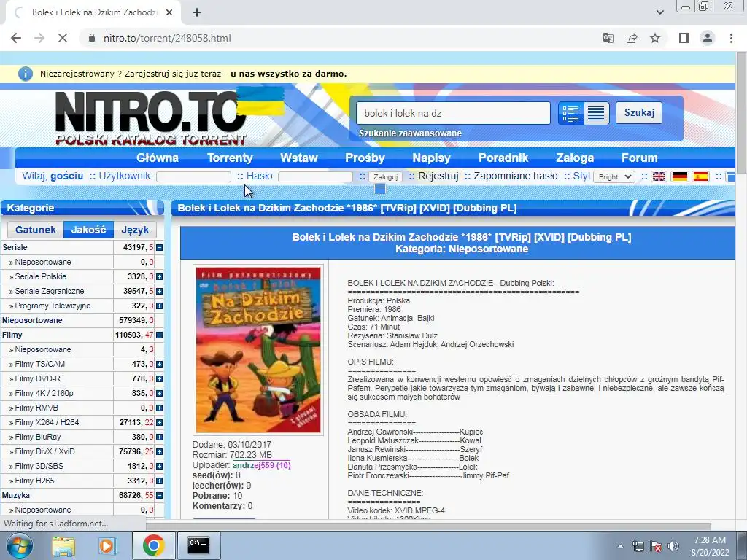Expand Seriale Polskie subcategory
Viewport: 747px width, 560px height.
pos(160,276)
